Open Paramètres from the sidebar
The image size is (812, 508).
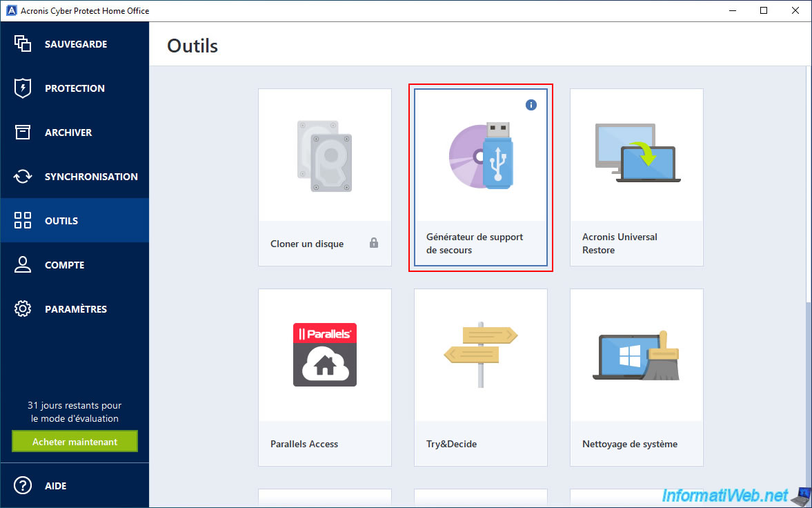pyautogui.click(x=75, y=309)
